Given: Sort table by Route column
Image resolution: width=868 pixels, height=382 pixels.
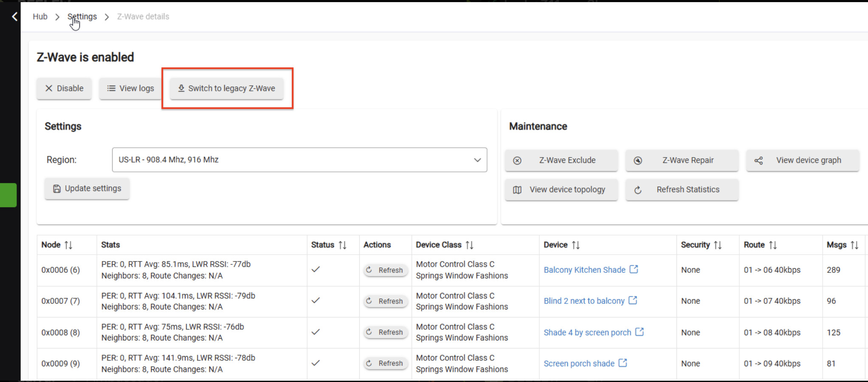Looking at the screenshot, I should pos(773,245).
